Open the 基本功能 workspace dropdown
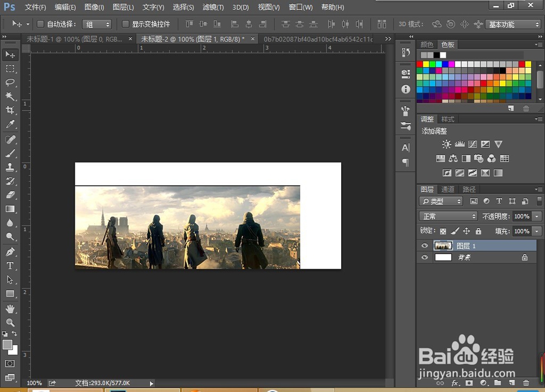The width and height of the screenshot is (545, 392). [513, 25]
